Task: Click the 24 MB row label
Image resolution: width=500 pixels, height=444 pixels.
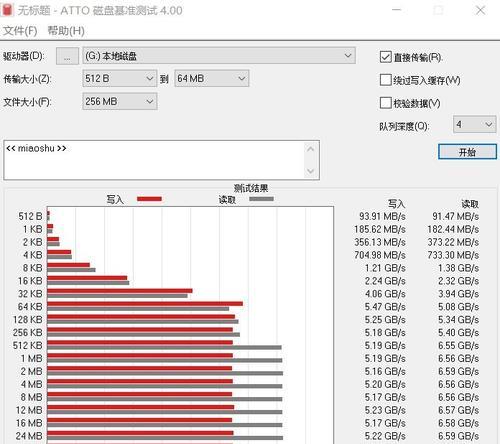Action: coord(29,436)
